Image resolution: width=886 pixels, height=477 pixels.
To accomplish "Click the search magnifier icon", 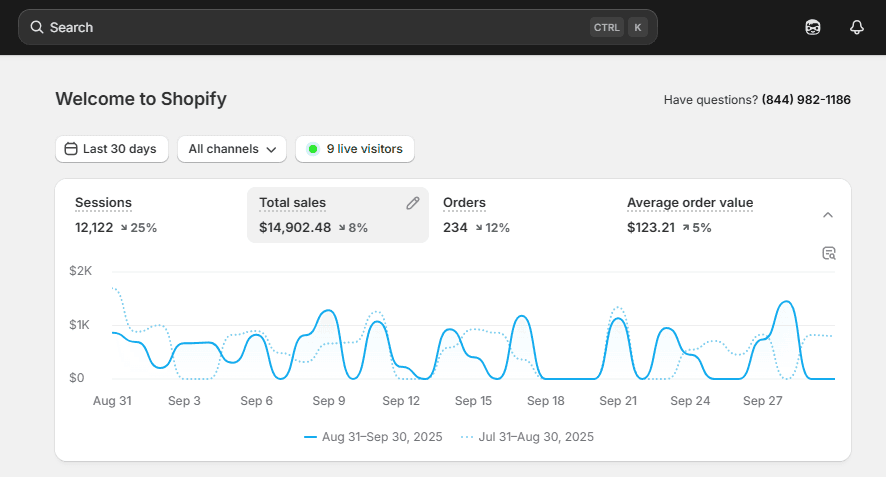I will coord(37,27).
